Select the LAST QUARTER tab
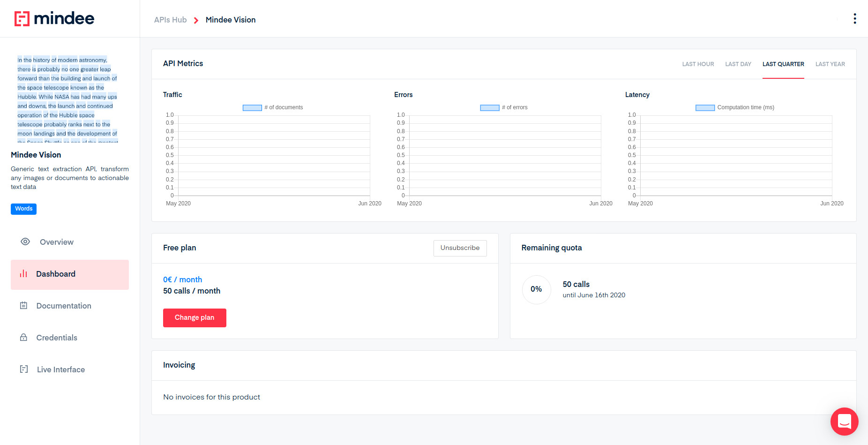This screenshot has width=868, height=445. (x=783, y=64)
